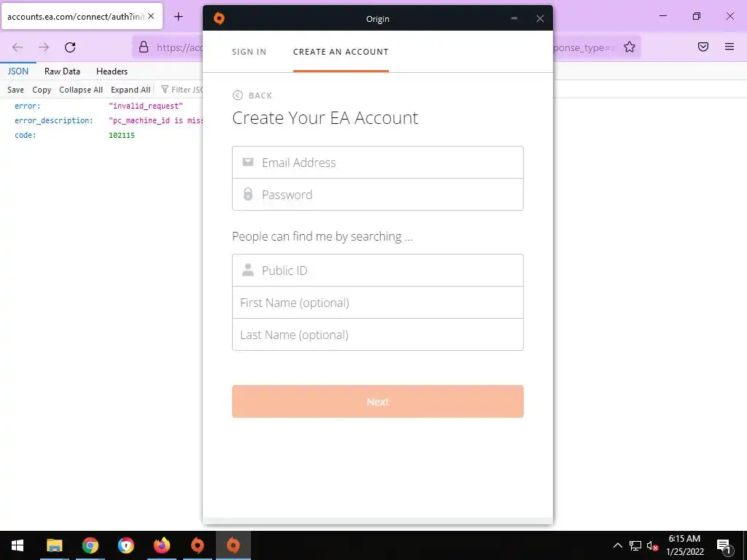Click the network icon in system tray
This screenshot has height=560, width=747.
click(x=635, y=545)
